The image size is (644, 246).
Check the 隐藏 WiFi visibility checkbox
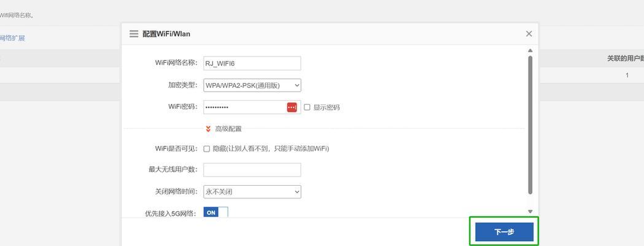tap(207, 148)
